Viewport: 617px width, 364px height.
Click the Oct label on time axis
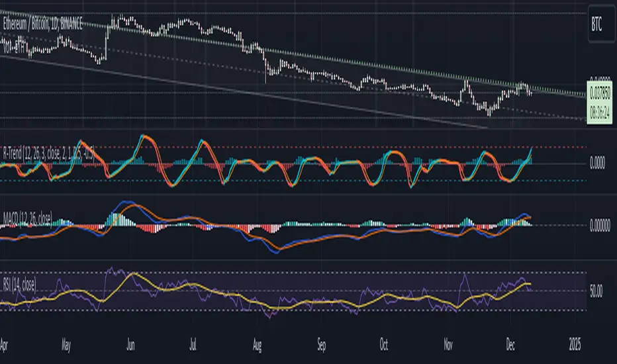(384, 344)
